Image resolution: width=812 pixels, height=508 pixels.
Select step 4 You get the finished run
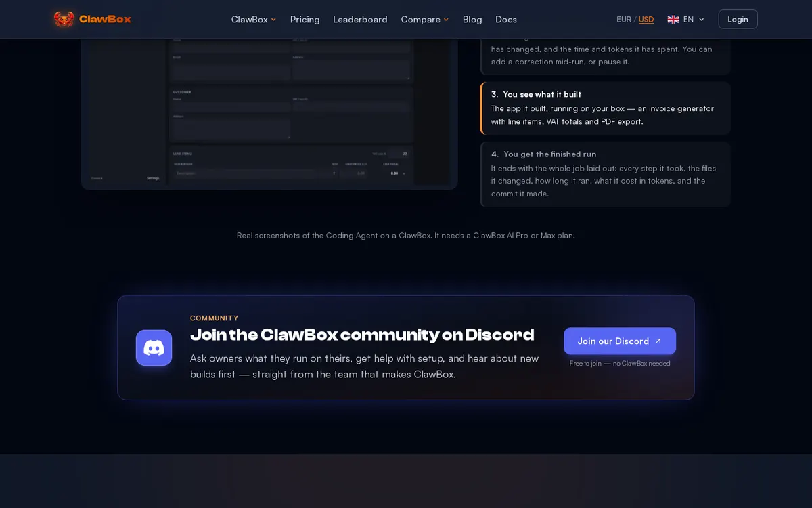pyautogui.click(x=606, y=174)
